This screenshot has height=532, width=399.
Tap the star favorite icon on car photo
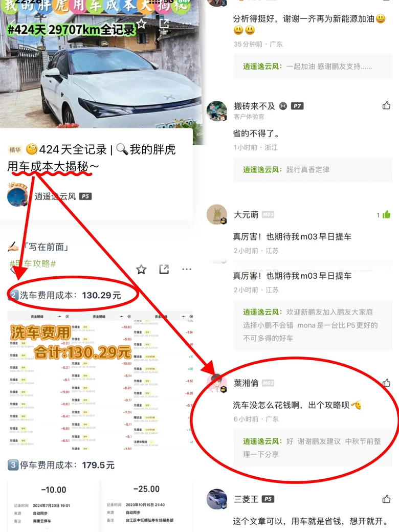point(141,24)
